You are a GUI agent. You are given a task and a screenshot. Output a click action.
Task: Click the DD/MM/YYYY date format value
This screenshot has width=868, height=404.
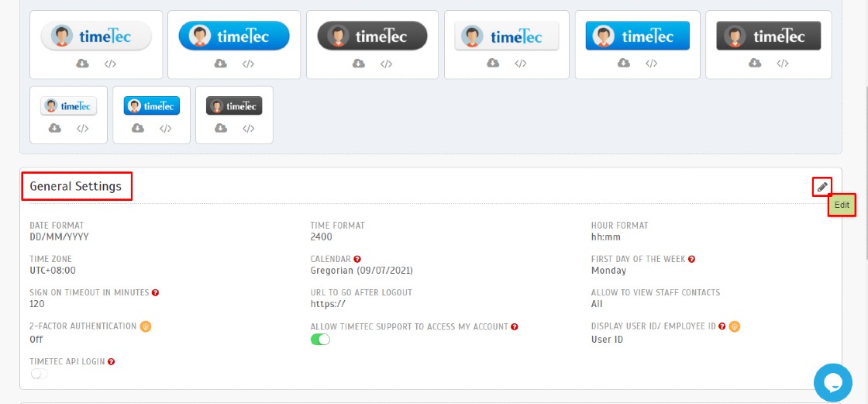(59, 237)
